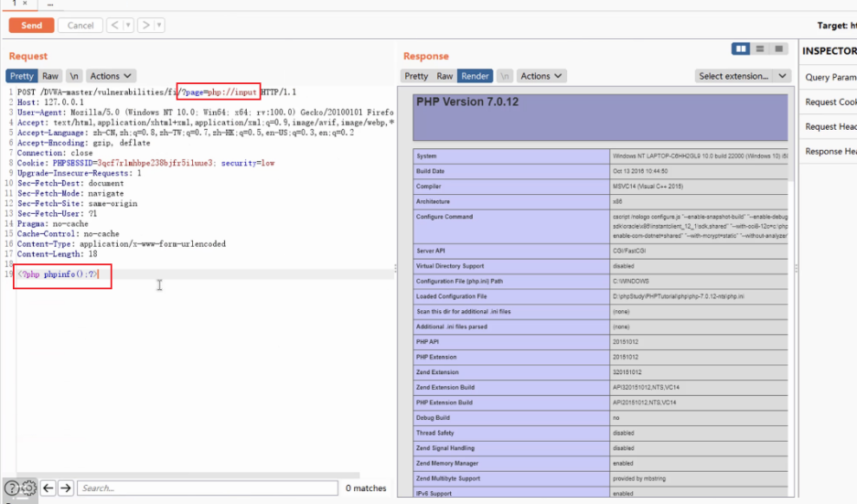Screen dimensions: 857x504
Task: Open Request Cookies in Inspector
Action: tap(830, 102)
